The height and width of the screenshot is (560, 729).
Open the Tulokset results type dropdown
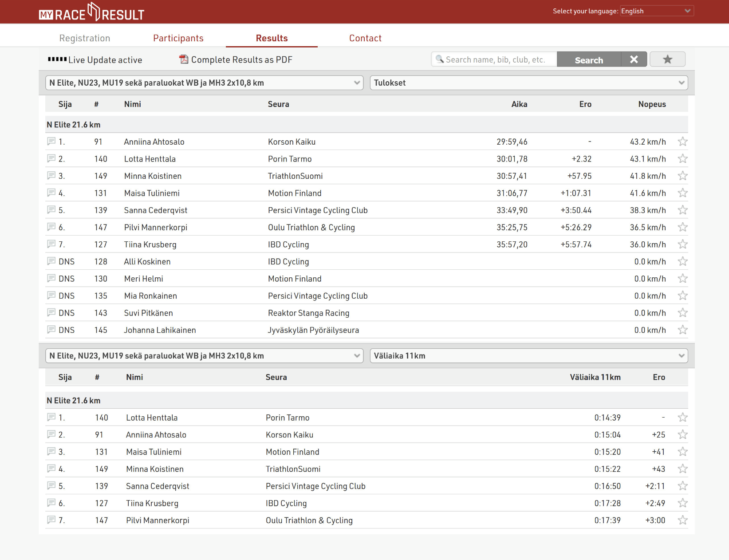[x=528, y=83]
